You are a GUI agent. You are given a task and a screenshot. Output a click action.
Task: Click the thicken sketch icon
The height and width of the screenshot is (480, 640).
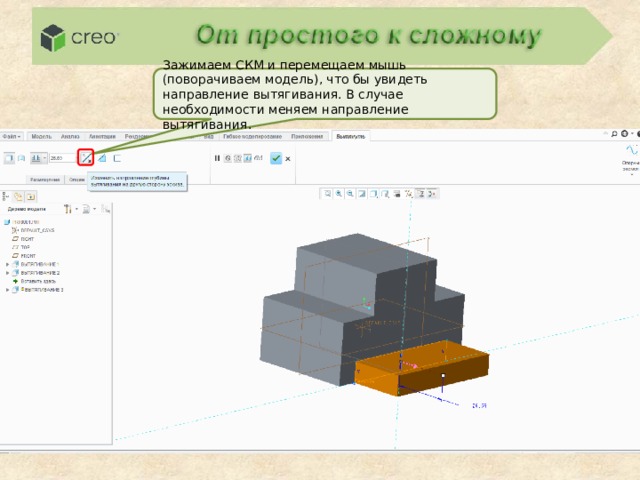pos(117,158)
